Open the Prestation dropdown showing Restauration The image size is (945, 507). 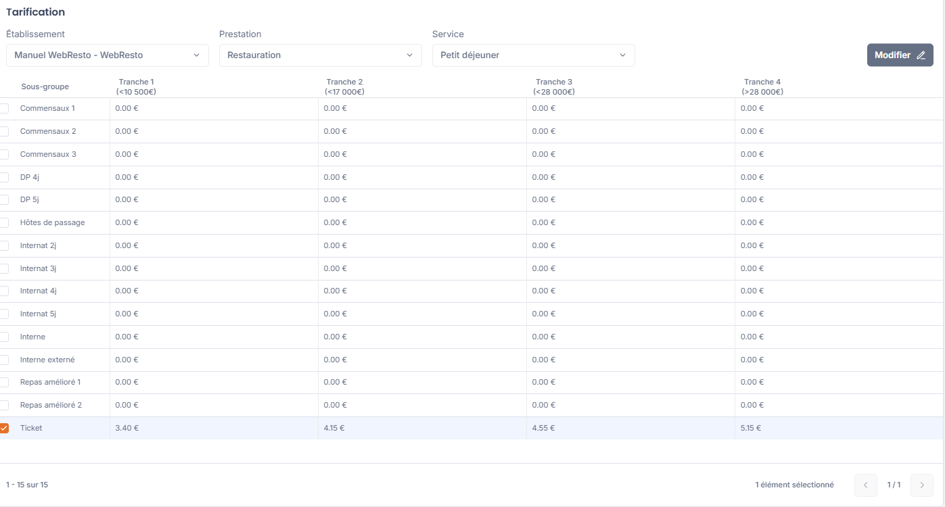click(x=320, y=55)
